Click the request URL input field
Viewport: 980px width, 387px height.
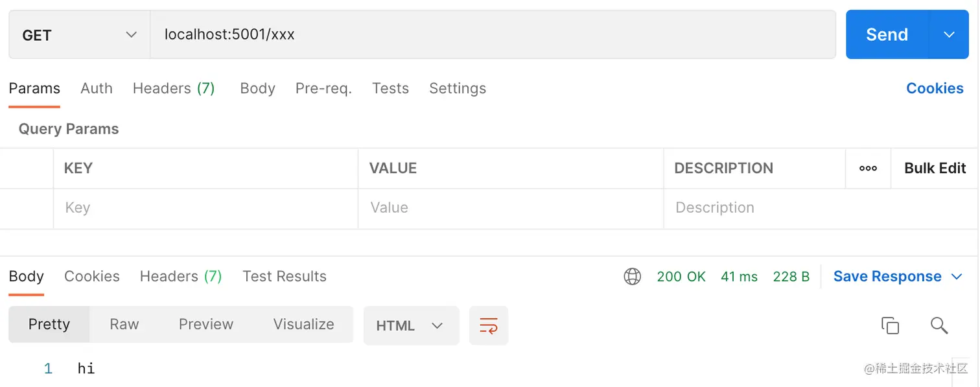tap(493, 35)
